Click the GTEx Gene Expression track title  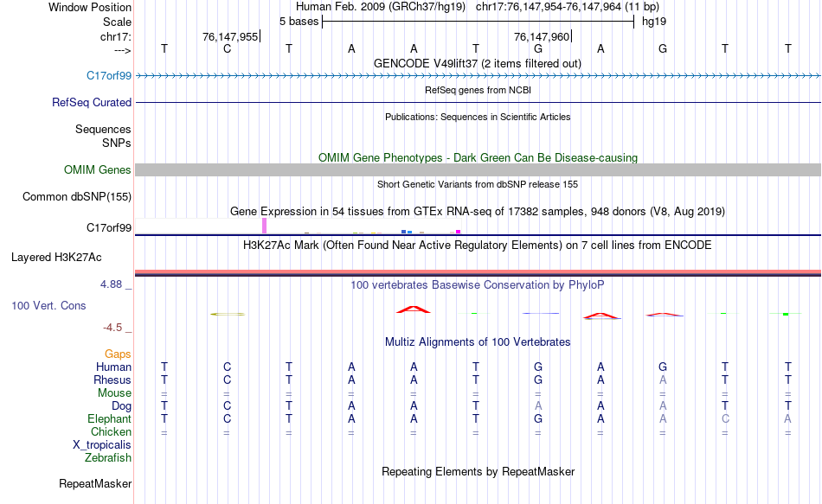[477, 212]
